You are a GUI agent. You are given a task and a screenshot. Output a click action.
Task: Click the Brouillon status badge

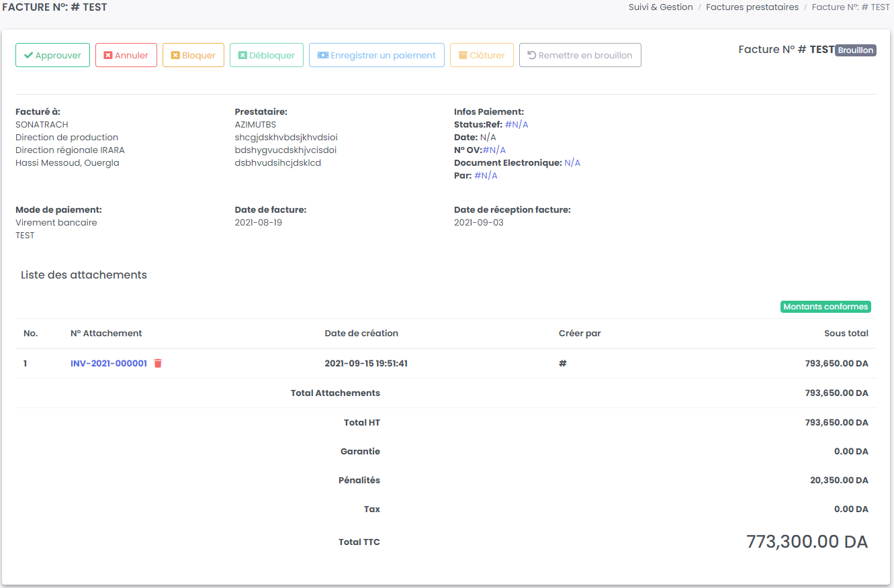click(855, 50)
